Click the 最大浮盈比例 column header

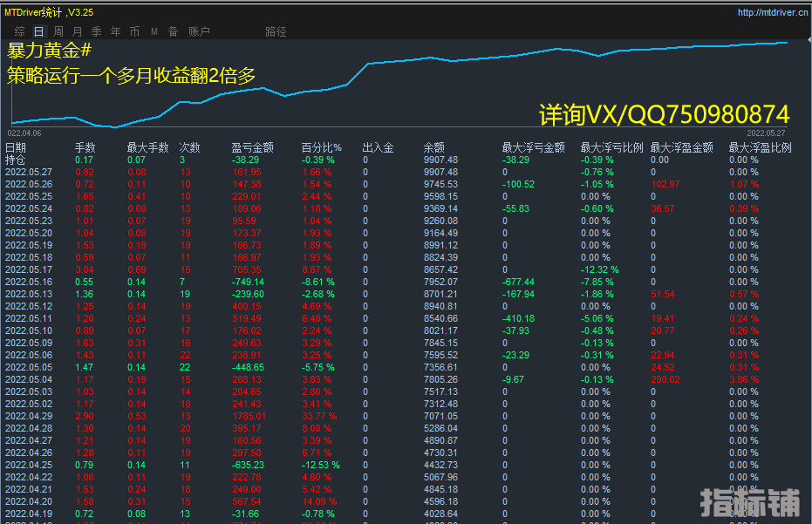click(761, 147)
